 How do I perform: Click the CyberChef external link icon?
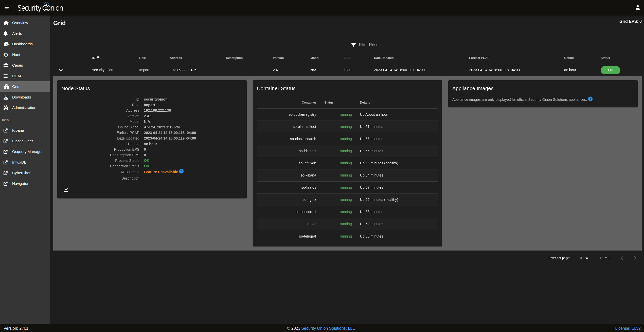coord(6,173)
